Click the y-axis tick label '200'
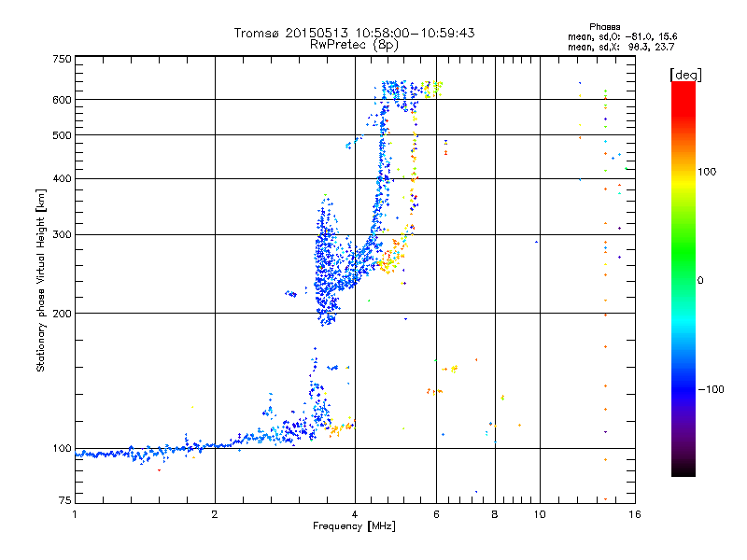Viewport: 747px width, 560px height. (62, 314)
